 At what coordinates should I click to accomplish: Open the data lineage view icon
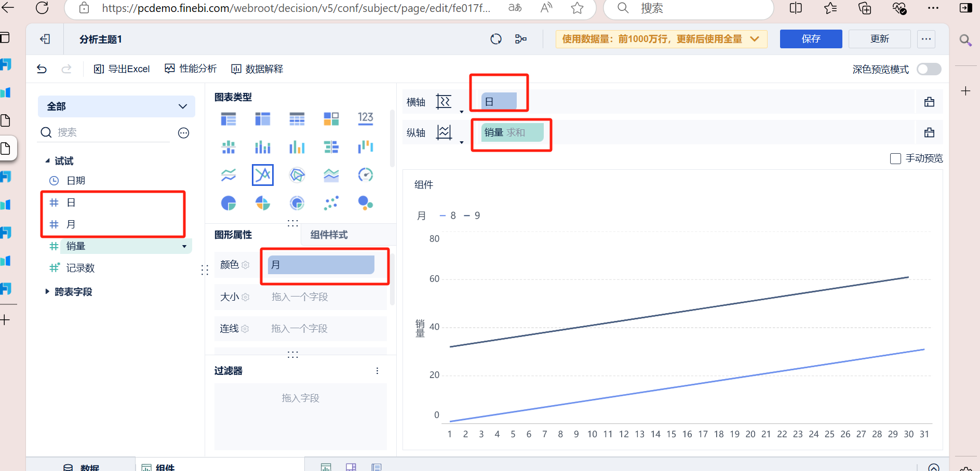521,39
